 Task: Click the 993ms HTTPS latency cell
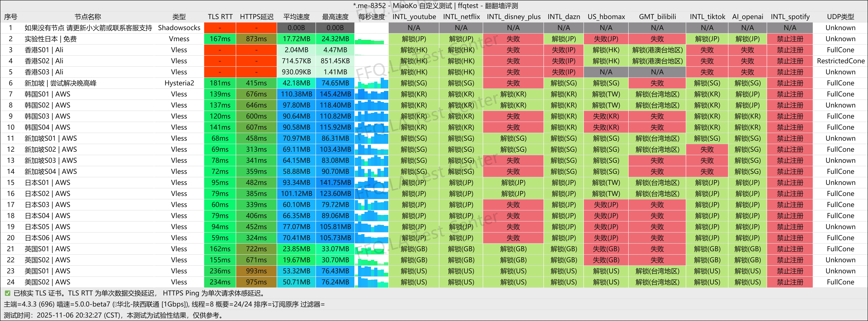point(257,271)
